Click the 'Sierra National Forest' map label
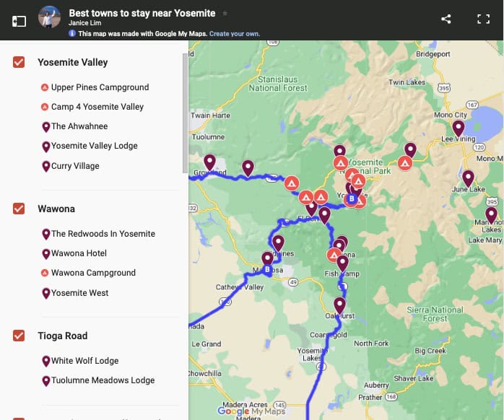The width and height of the screenshot is (504, 420). (435, 314)
